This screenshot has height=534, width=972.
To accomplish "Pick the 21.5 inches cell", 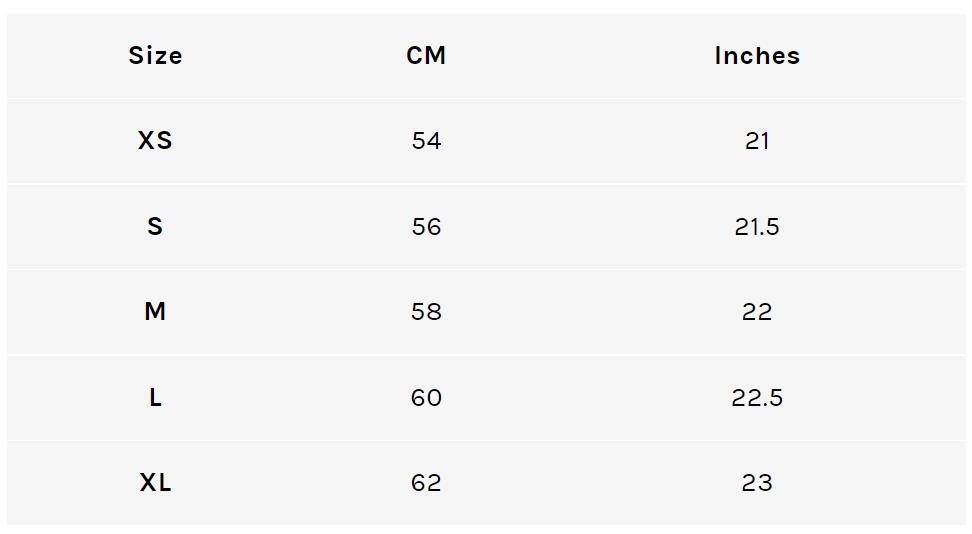I will pos(757,227).
